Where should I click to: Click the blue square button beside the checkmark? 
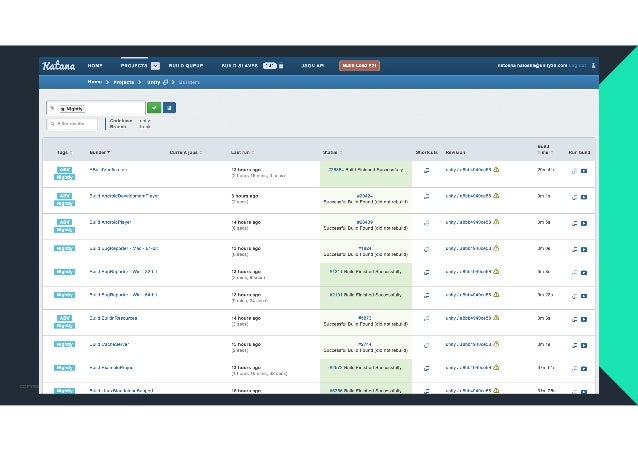(169, 108)
